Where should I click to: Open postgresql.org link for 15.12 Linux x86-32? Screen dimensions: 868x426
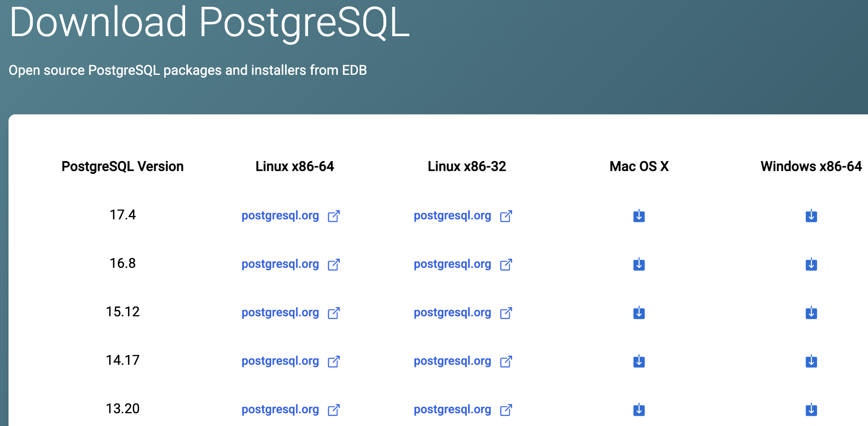452,312
